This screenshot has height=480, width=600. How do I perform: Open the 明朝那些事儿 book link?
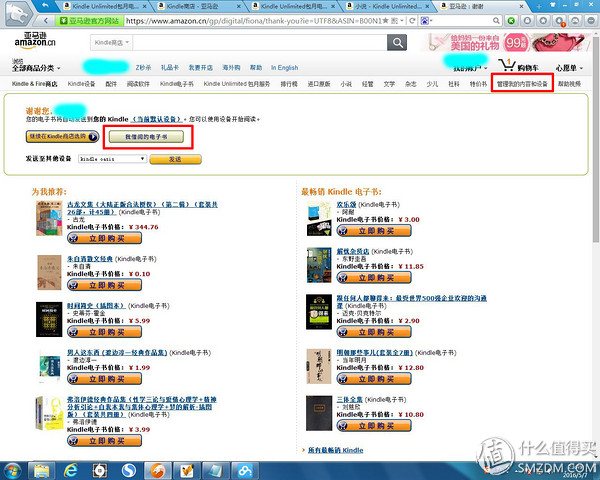tap(374, 353)
